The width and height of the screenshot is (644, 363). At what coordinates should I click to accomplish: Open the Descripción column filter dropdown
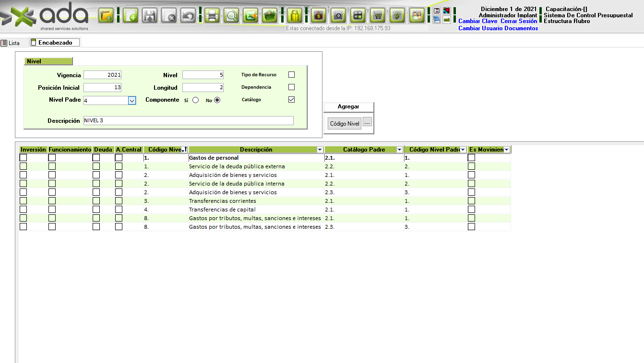(x=320, y=150)
